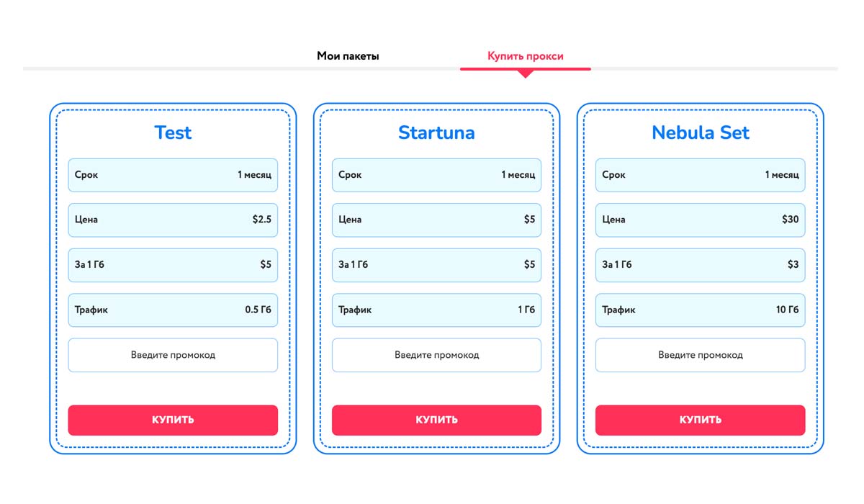
Task: Buy the Startuna package
Action: (436, 420)
